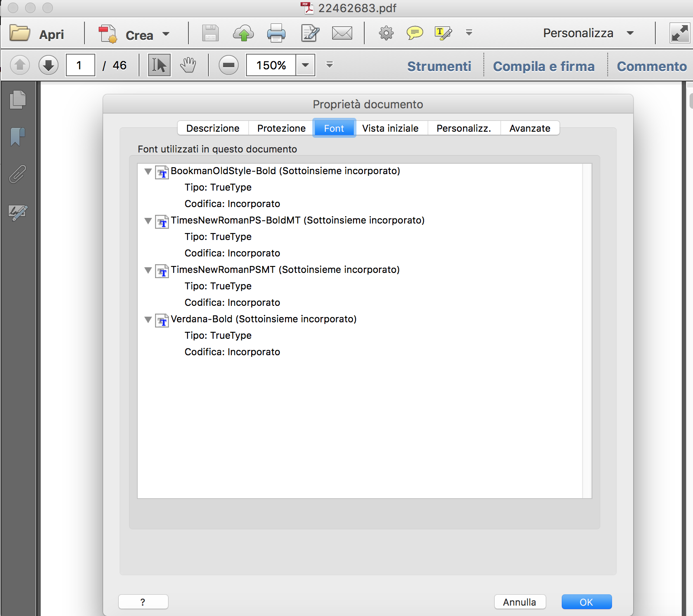The image size is (693, 616).
Task: Expand the Crea dropdown arrow
Action: pos(166,34)
